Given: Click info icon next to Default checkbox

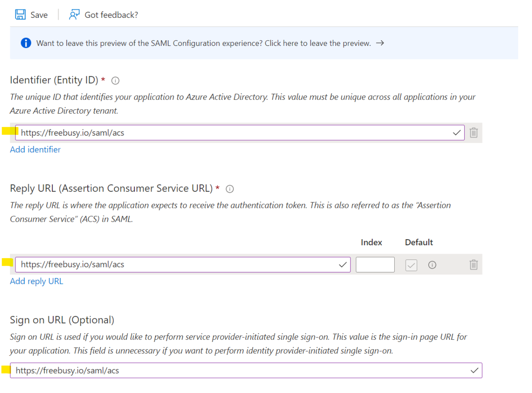Looking at the screenshot, I should (x=432, y=265).
